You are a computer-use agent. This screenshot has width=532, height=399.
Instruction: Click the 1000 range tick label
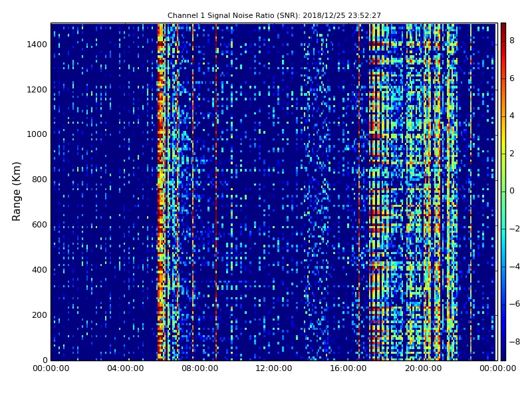37,134
